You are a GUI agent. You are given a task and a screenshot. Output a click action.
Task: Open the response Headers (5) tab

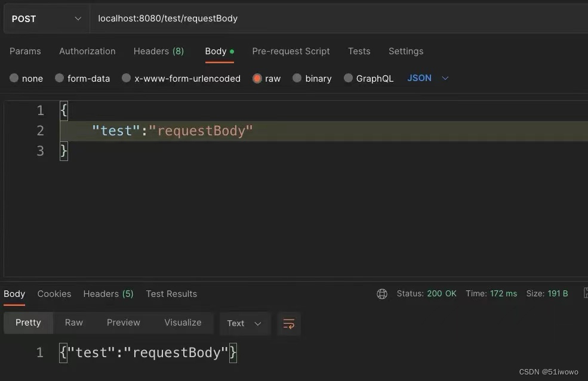coord(109,294)
